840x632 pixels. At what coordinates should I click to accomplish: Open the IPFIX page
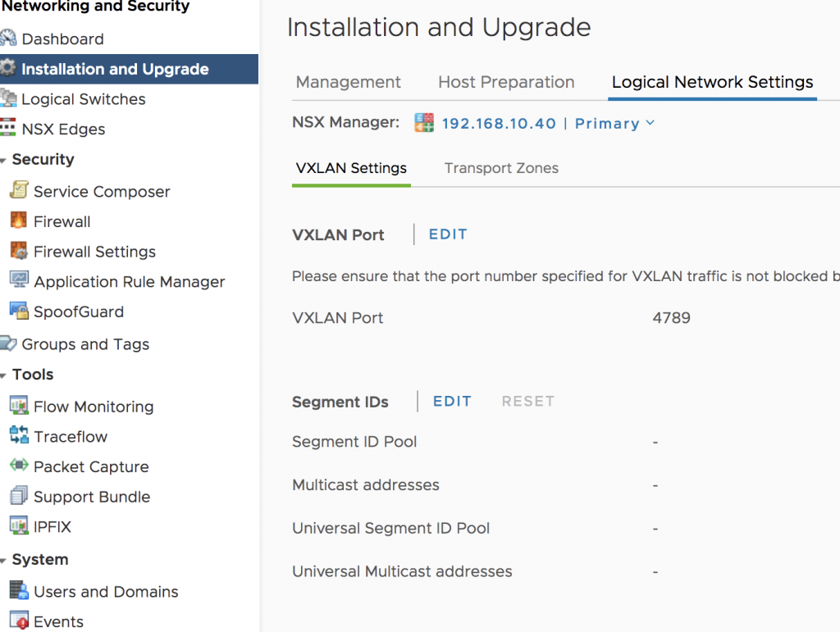point(52,526)
